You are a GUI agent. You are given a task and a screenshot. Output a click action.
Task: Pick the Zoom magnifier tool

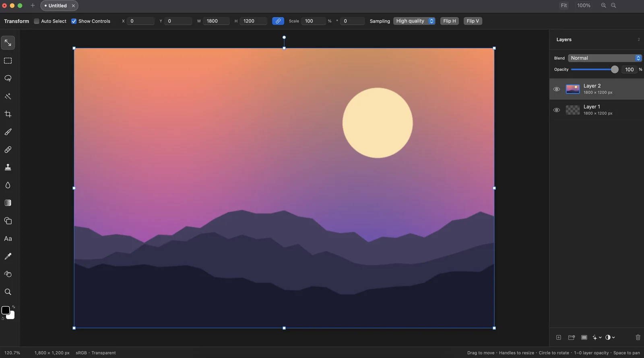pos(8,292)
